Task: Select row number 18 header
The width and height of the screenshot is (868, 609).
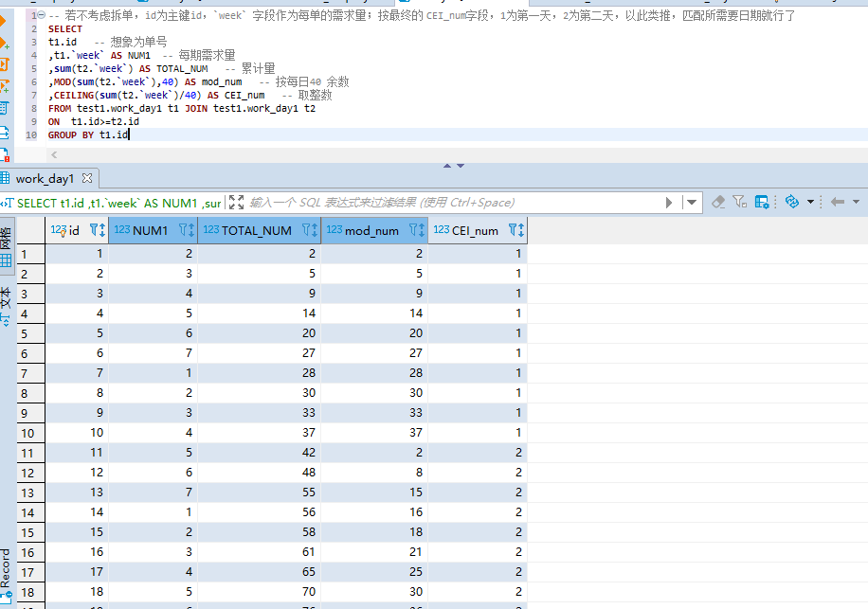Action: click(31, 592)
